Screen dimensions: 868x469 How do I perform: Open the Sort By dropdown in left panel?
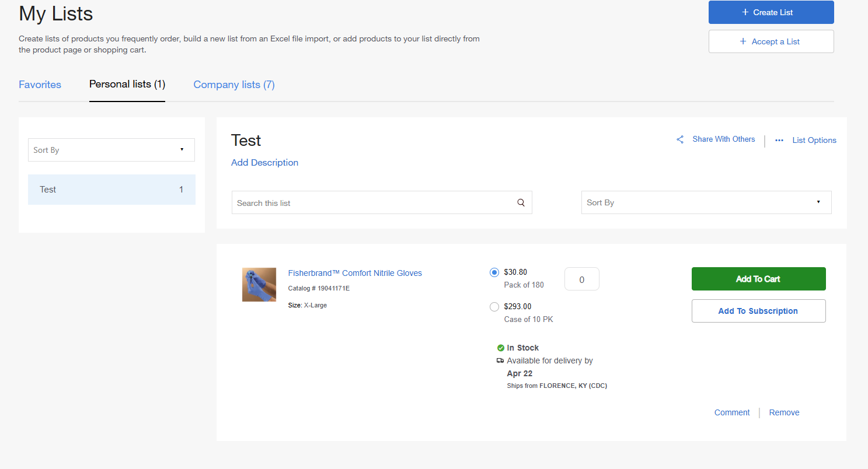[x=111, y=150]
